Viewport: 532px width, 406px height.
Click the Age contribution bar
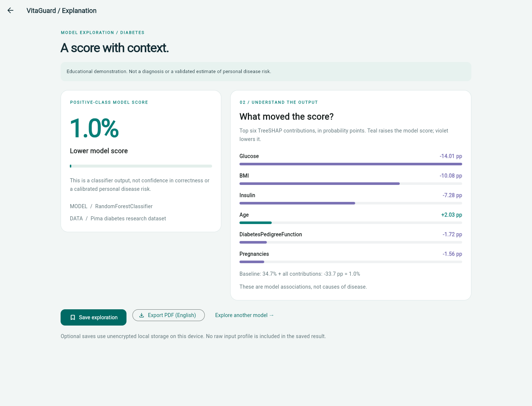click(351, 223)
